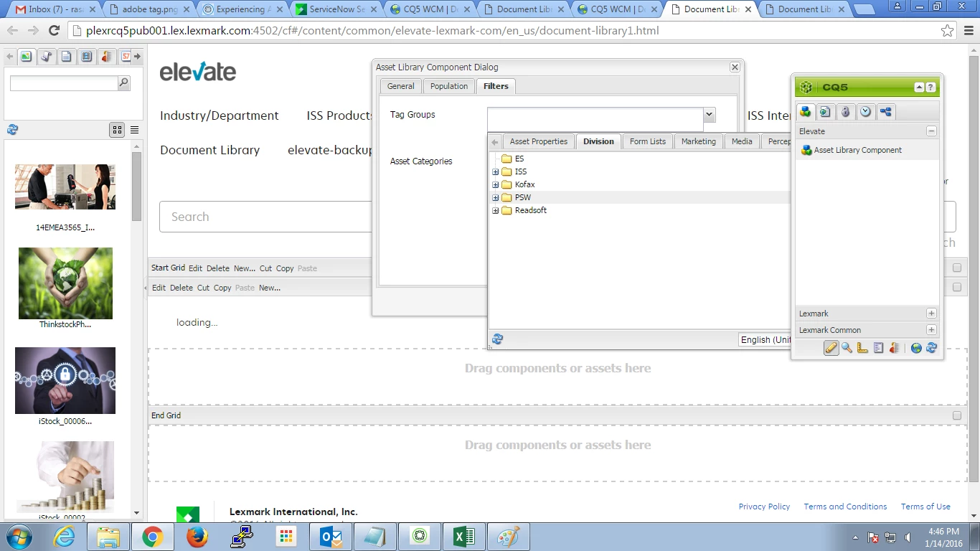Expand the Lexmark Common group in sidekick
The image size is (980, 551).
point(931,330)
